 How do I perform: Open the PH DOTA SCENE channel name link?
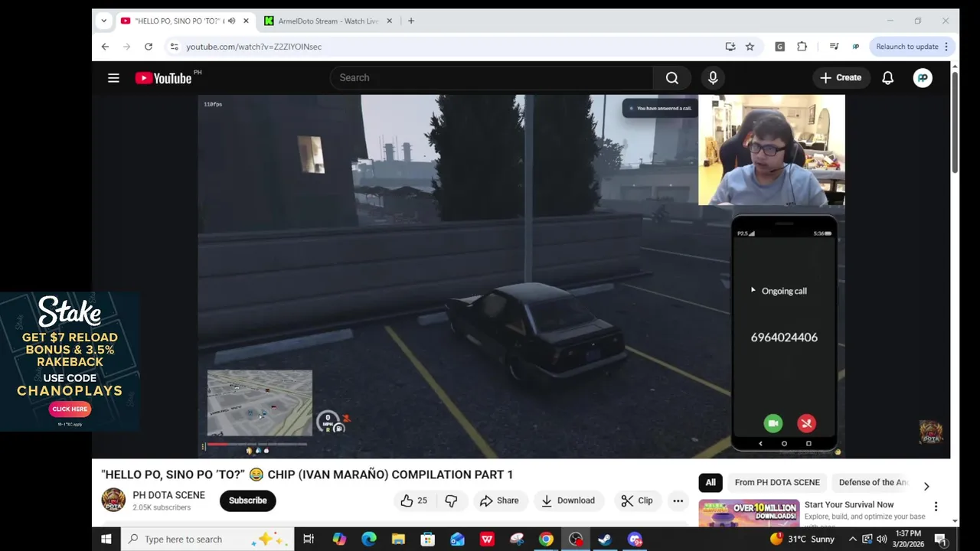168,495
